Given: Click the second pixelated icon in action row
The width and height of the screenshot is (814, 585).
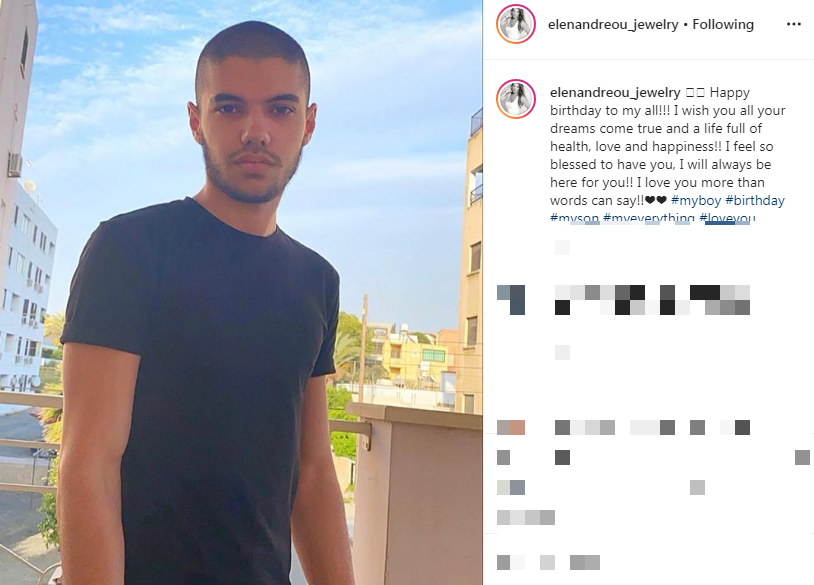Looking at the screenshot, I should click(562, 457).
